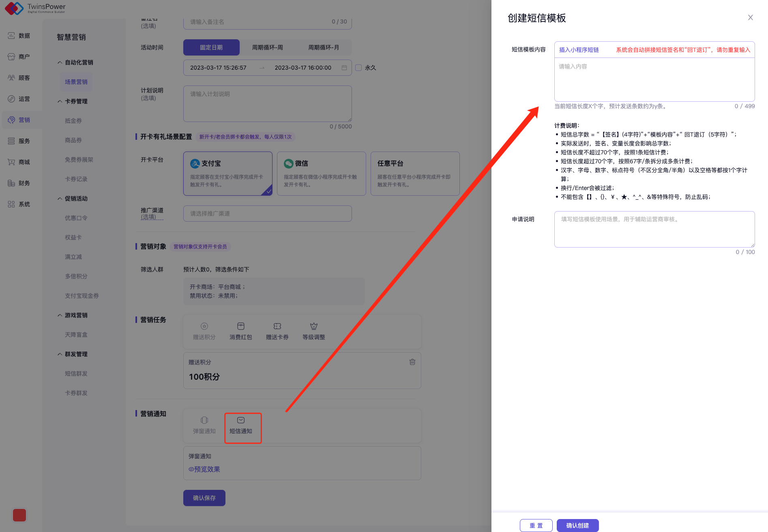Open 短信群发 in the side menu
The width and height of the screenshot is (768, 532).
[x=76, y=374]
